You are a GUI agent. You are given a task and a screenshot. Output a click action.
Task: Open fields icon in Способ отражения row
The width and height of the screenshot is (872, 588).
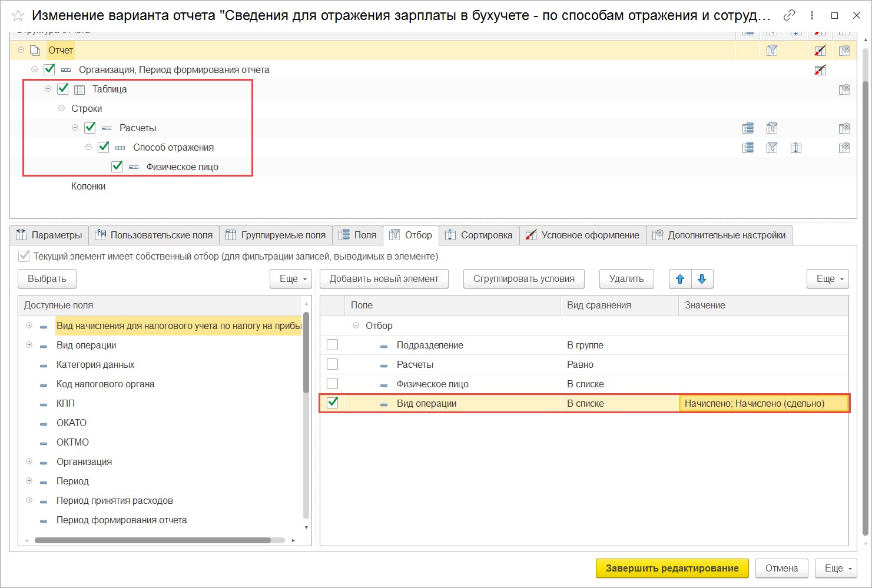click(x=748, y=148)
